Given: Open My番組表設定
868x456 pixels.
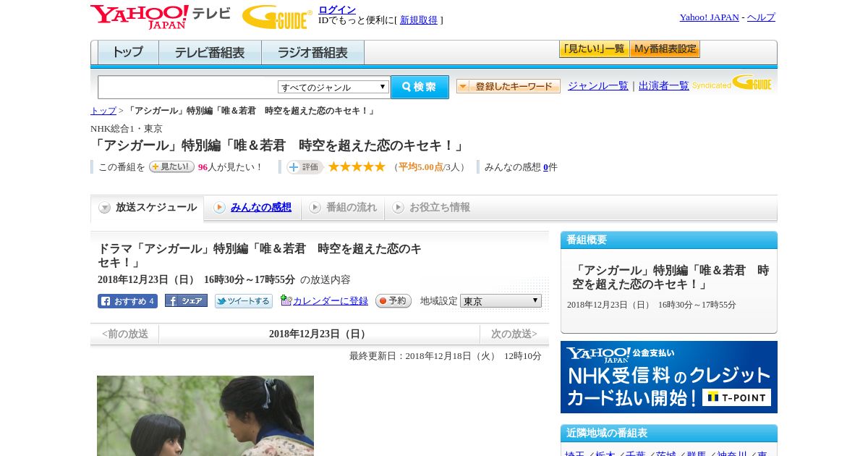Looking at the screenshot, I should 665,49.
